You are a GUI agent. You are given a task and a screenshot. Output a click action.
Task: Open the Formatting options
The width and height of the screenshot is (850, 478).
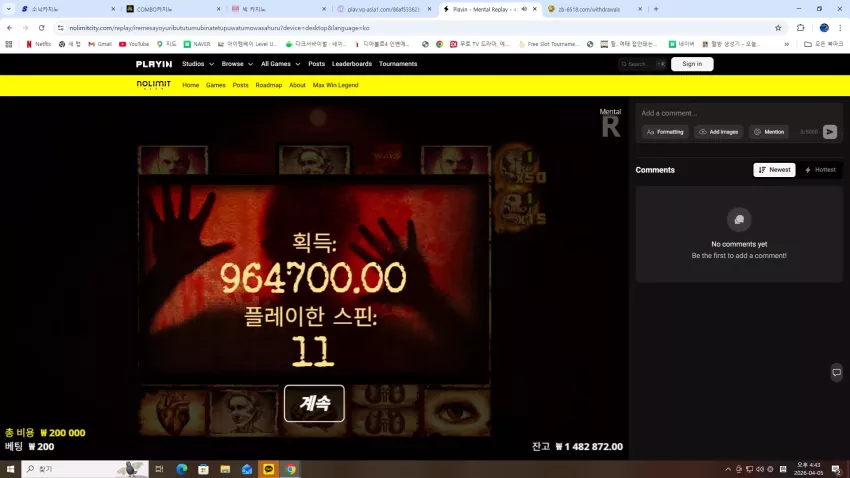(665, 132)
